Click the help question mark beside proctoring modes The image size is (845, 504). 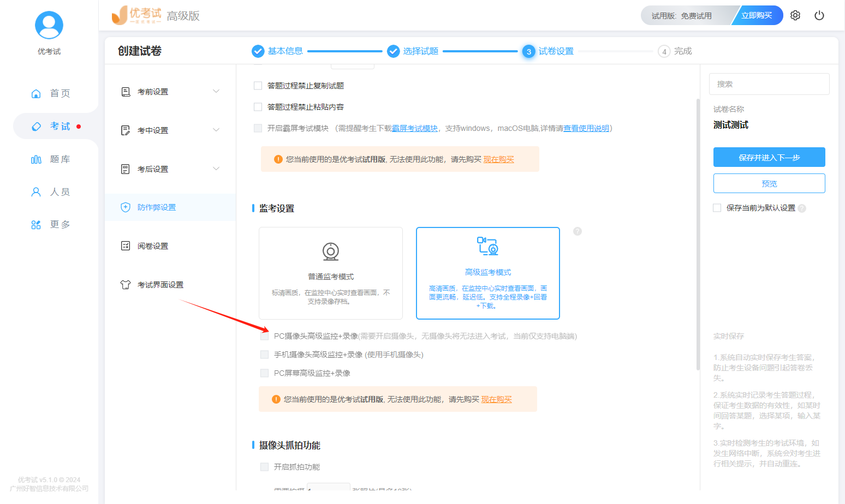(578, 231)
